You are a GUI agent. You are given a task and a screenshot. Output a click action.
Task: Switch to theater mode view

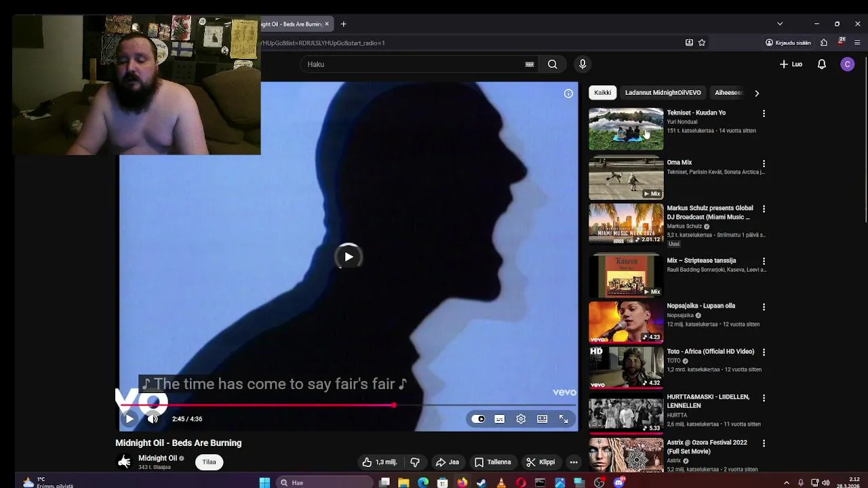click(542, 419)
